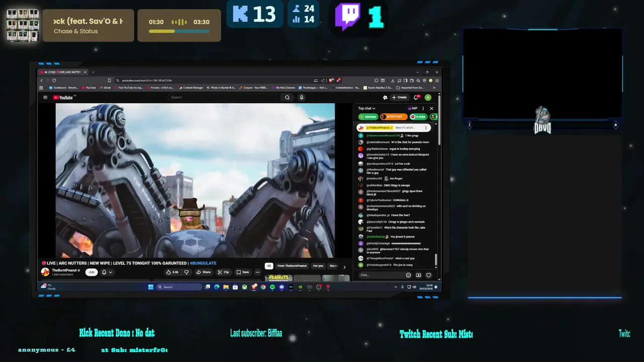Screen dimensions: 644x362
Task: Open more actions ellipsis below video
Action: (258, 272)
